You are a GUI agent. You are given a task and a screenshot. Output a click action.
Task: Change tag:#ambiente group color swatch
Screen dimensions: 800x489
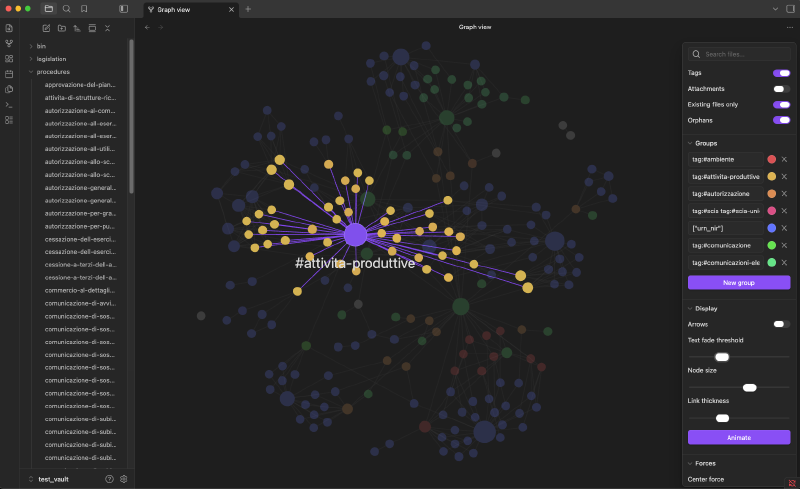coord(771,159)
